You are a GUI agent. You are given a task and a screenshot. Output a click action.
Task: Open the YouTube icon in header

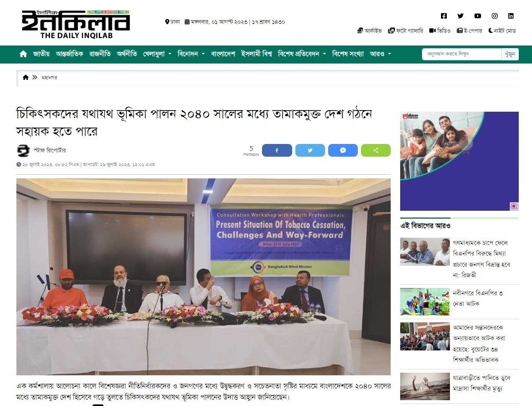(477, 16)
